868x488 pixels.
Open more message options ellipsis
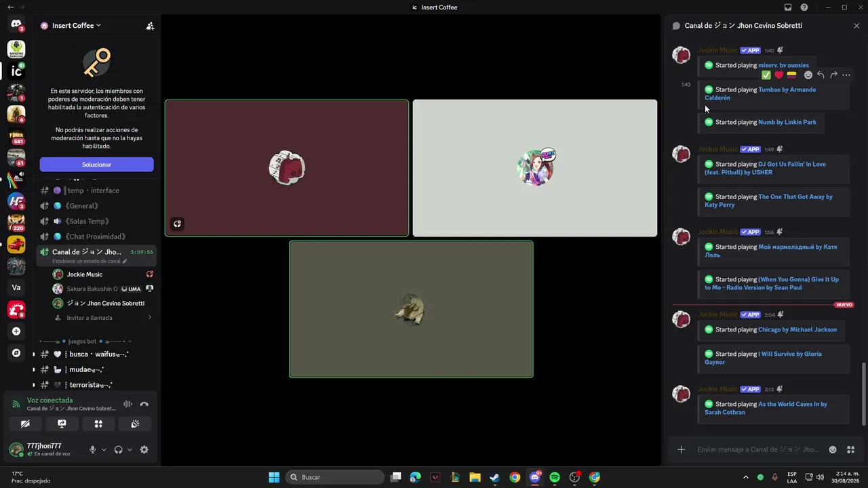(846, 75)
